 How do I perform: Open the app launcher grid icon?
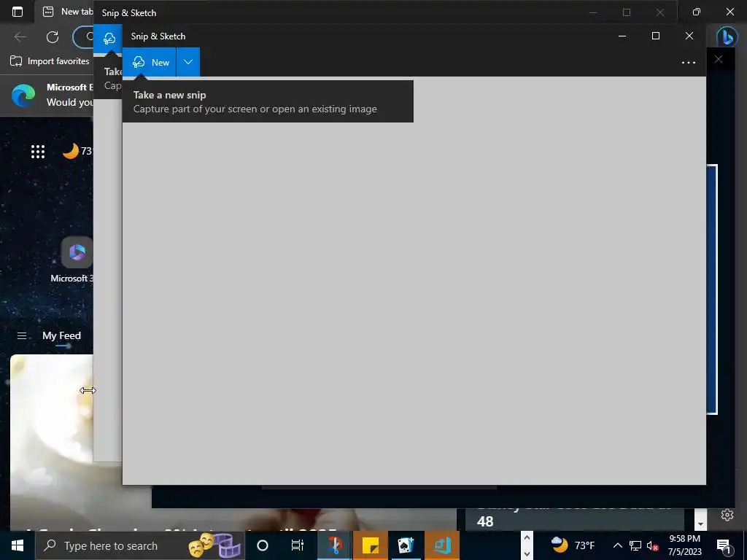[x=38, y=152]
